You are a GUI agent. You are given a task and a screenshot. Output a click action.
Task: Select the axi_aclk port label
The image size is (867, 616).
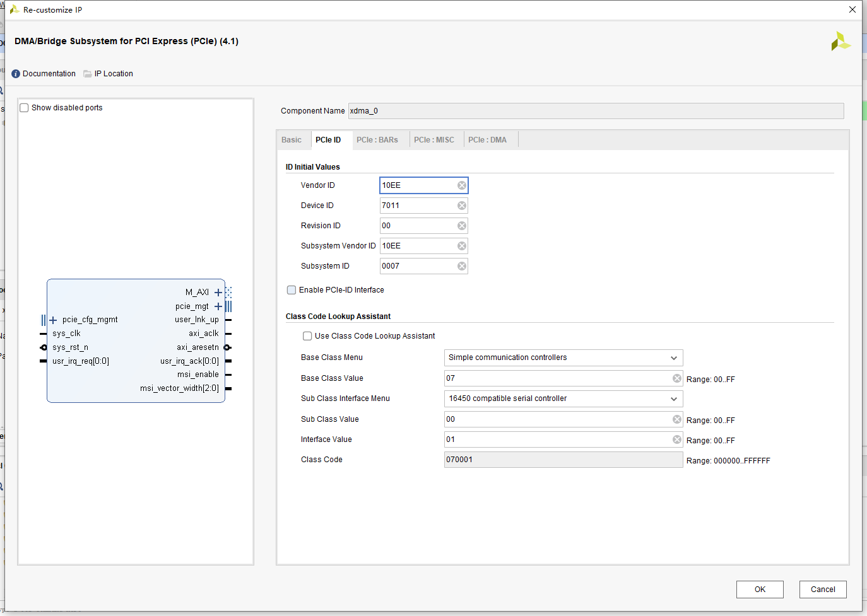(x=204, y=334)
